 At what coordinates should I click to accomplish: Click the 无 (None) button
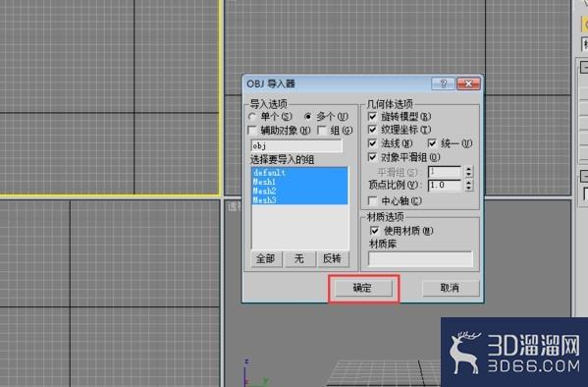point(299,258)
